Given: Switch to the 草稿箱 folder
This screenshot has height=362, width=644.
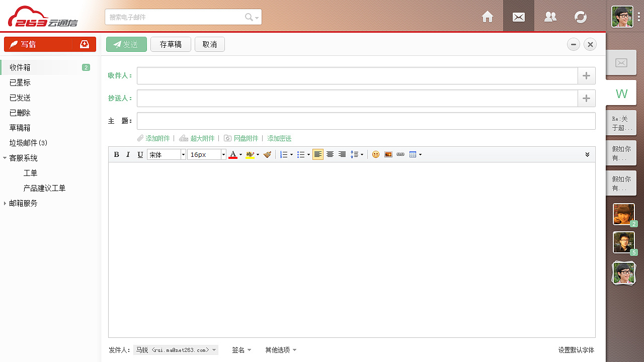Looking at the screenshot, I should tap(21, 128).
